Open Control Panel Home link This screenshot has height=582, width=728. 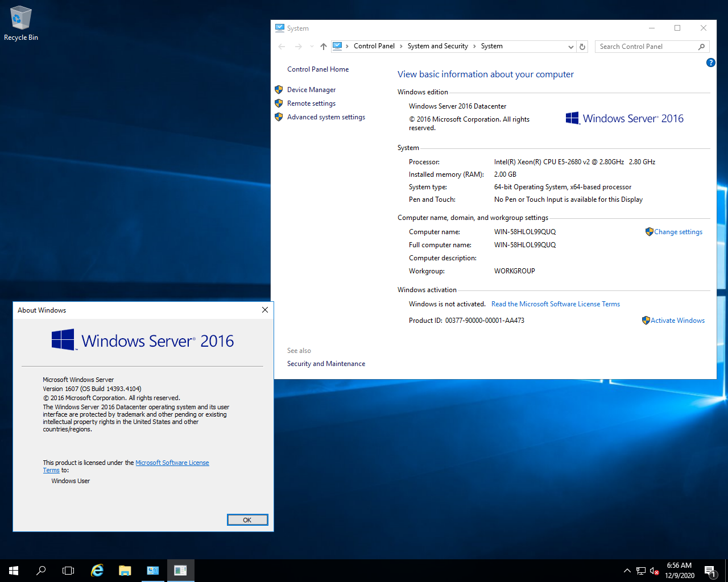318,69
